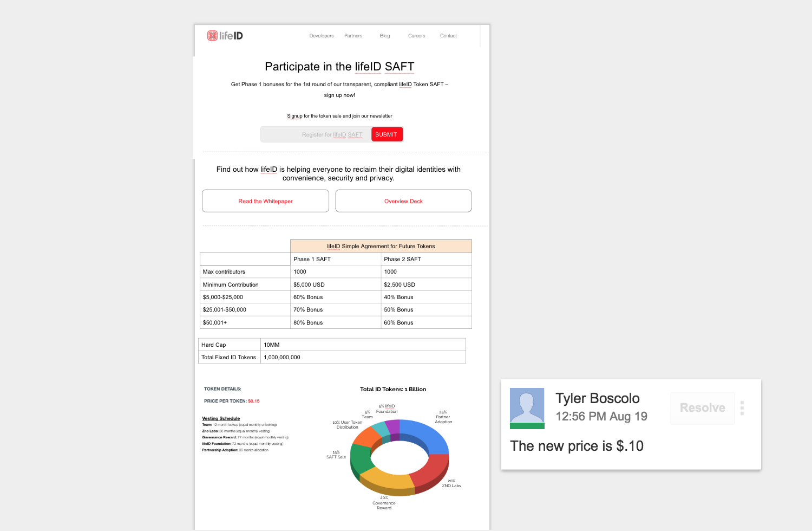Open the comment's three-dot options menu
This screenshot has height=531, width=812.
(x=742, y=408)
